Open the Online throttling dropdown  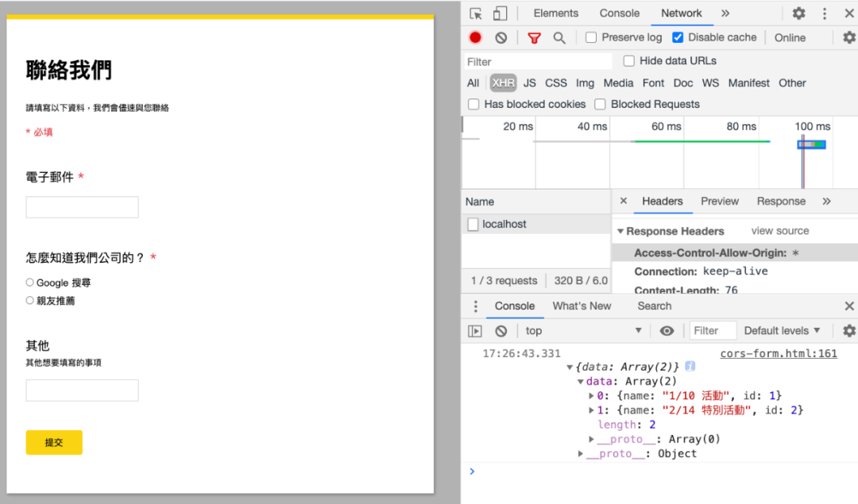click(x=790, y=38)
